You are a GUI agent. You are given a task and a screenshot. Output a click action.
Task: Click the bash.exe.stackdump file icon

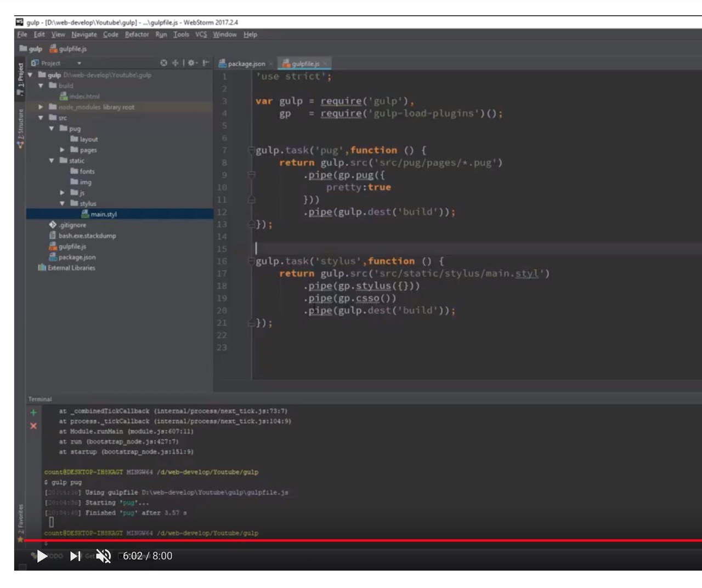53,236
